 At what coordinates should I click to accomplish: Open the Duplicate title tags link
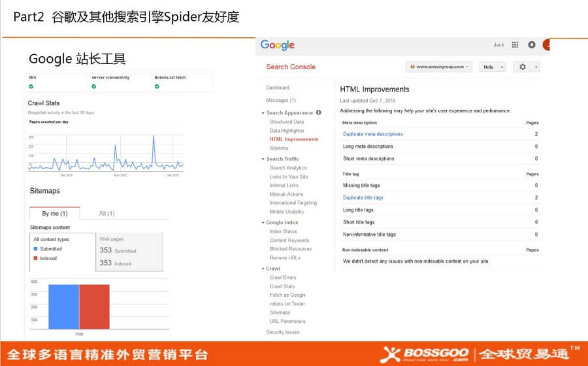coord(363,197)
